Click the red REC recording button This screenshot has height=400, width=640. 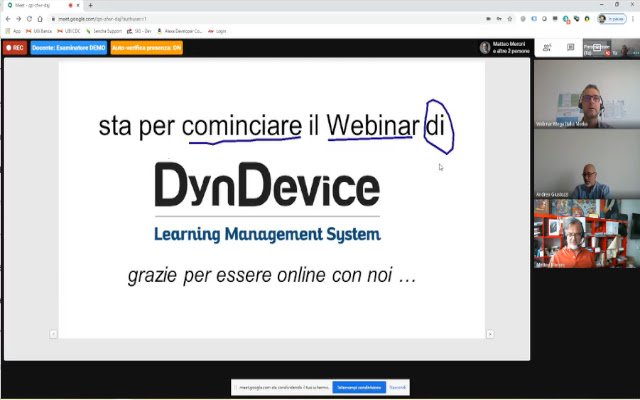[15, 48]
